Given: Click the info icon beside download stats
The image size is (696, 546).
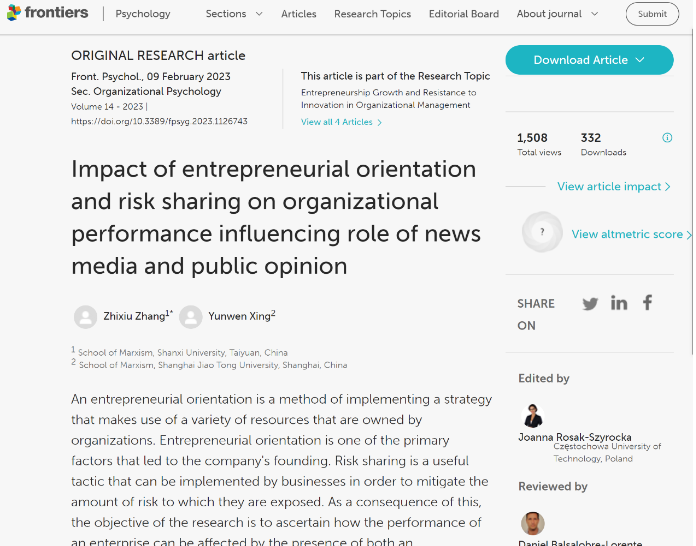Looking at the screenshot, I should [667, 138].
